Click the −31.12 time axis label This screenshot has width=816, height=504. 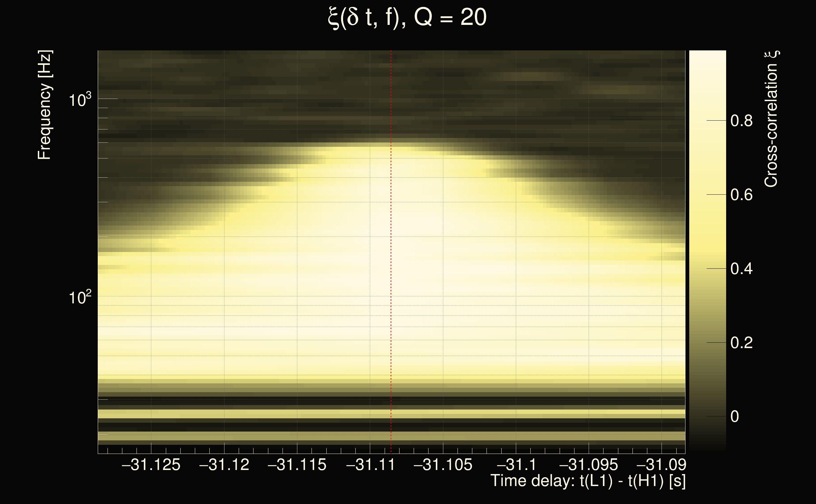coord(224,465)
